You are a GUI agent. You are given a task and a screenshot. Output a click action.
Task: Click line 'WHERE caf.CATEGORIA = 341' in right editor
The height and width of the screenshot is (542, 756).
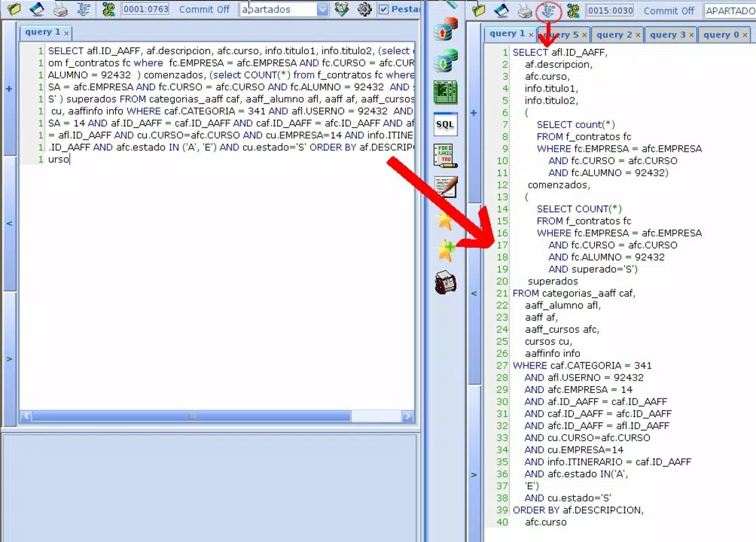coord(582,366)
